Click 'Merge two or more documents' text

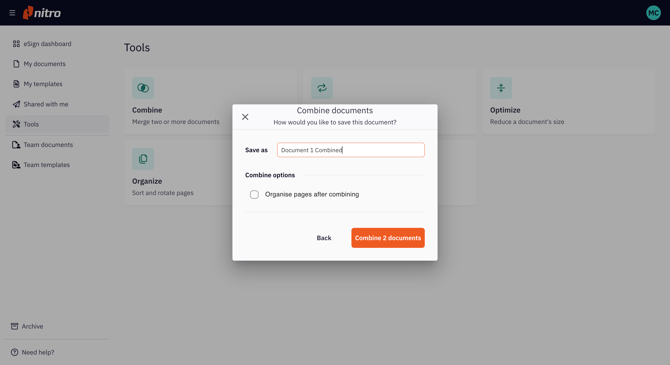coord(176,122)
